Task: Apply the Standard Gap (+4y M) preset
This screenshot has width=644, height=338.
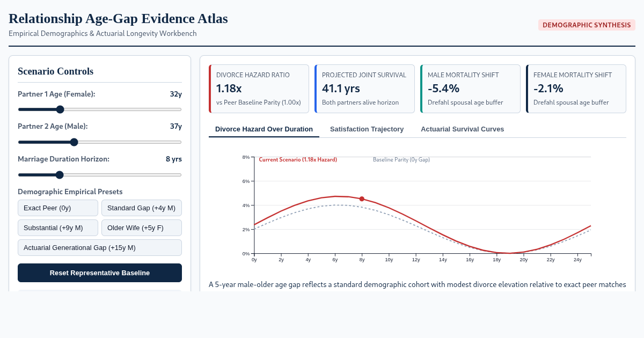Action: [x=142, y=208]
